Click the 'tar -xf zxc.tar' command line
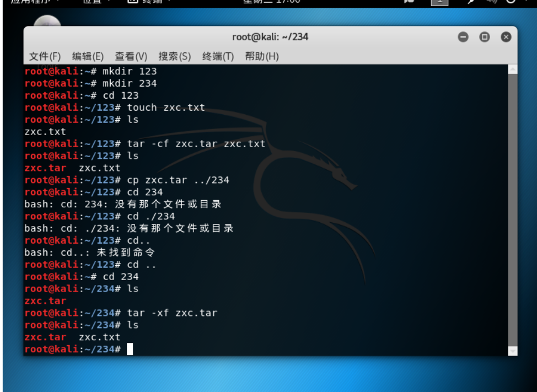This screenshot has width=537, height=392. tap(121, 313)
